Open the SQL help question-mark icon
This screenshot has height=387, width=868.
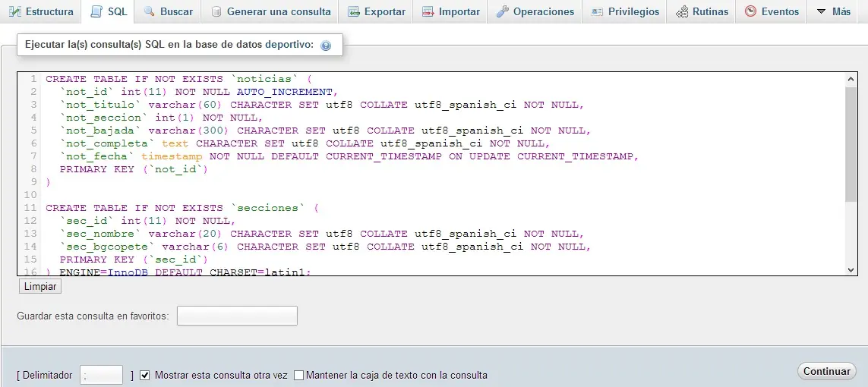click(x=326, y=46)
